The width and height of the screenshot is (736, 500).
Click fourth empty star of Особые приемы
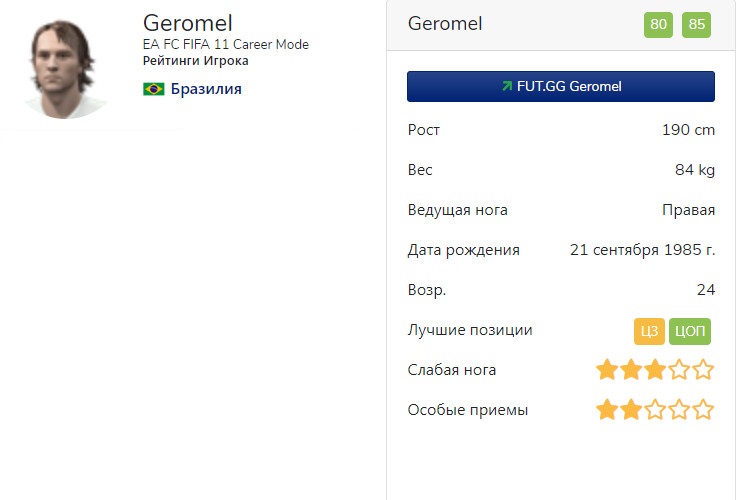click(x=680, y=410)
